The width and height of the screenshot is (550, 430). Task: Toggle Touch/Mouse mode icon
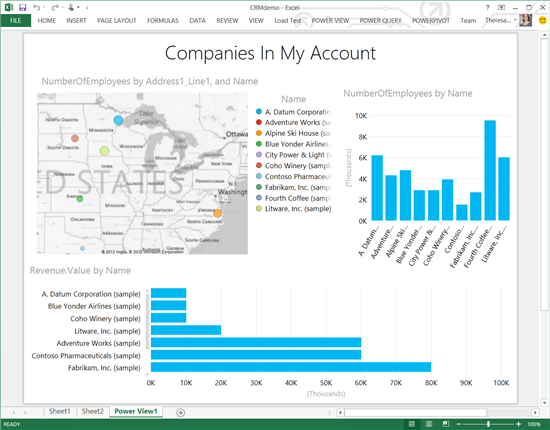tap(71, 7)
